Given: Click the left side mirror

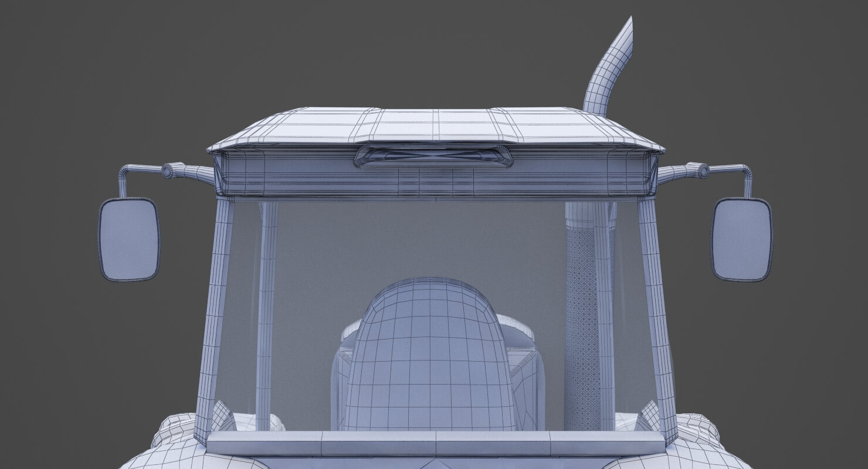Looking at the screenshot, I should (129, 239).
